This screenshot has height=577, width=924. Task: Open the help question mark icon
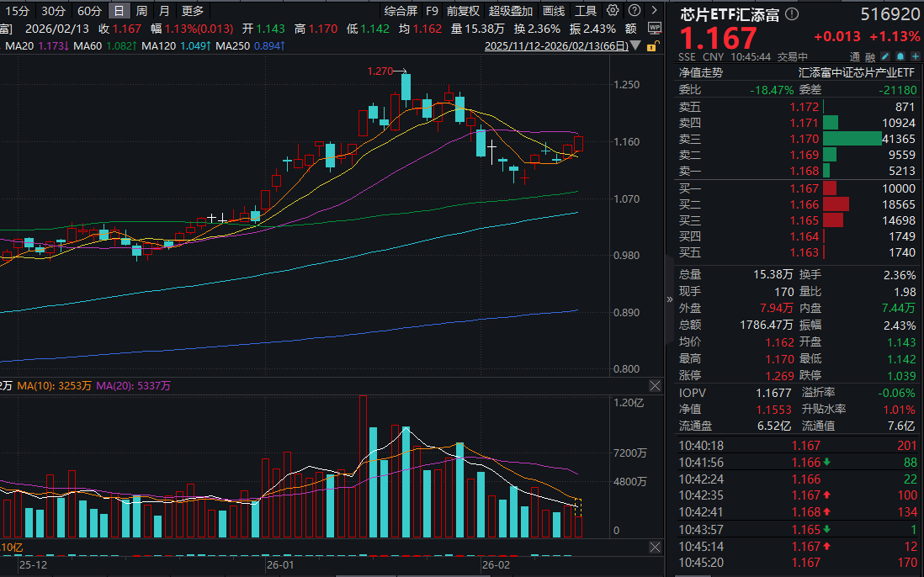635,11
